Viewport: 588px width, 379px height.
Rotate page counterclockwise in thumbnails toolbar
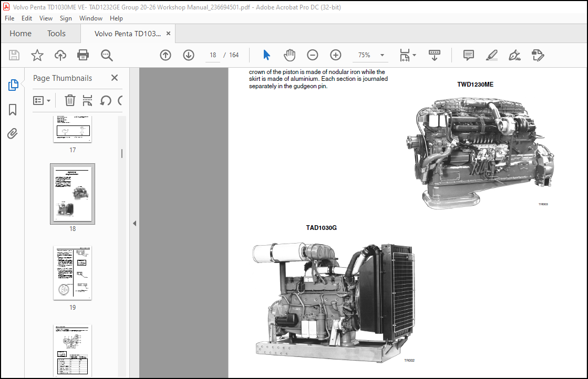[106, 100]
